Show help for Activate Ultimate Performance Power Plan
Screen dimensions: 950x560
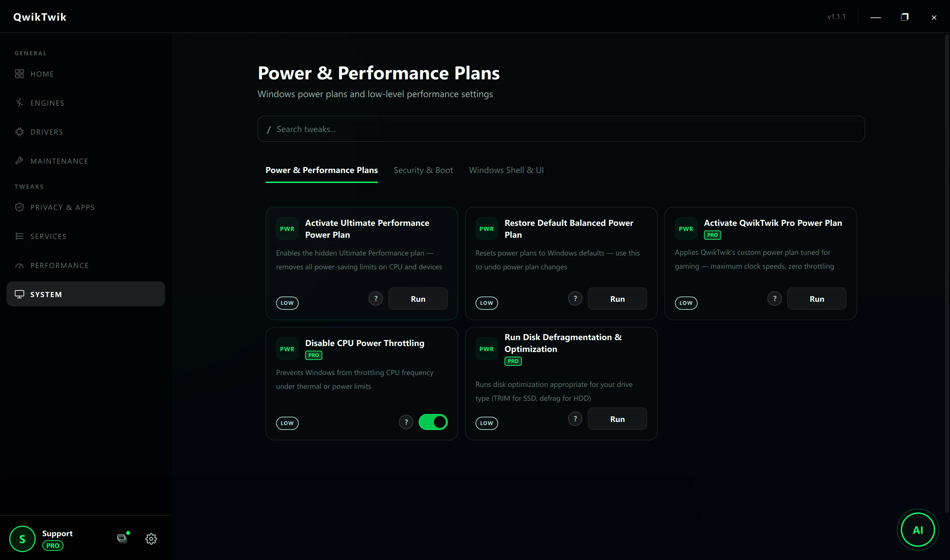click(376, 298)
